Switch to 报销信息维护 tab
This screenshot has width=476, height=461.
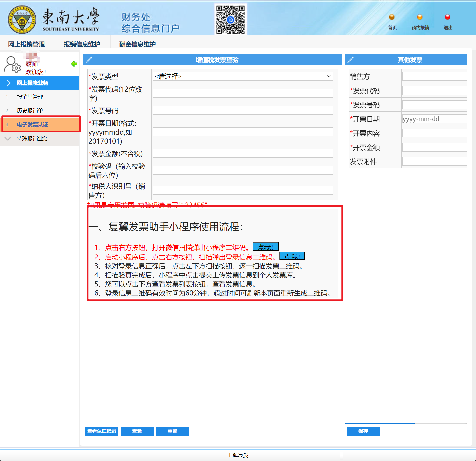[x=82, y=44]
